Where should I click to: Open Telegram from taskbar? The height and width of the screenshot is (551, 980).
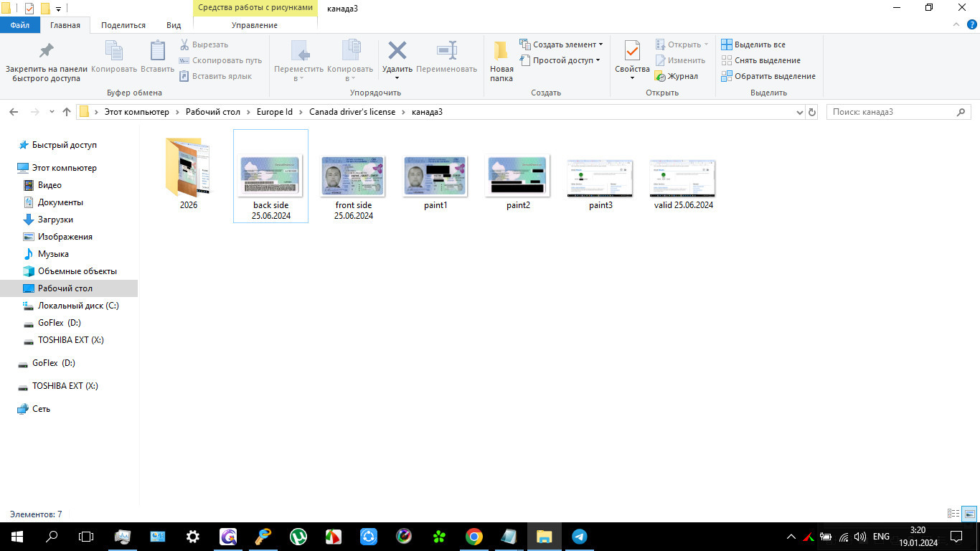click(x=579, y=537)
